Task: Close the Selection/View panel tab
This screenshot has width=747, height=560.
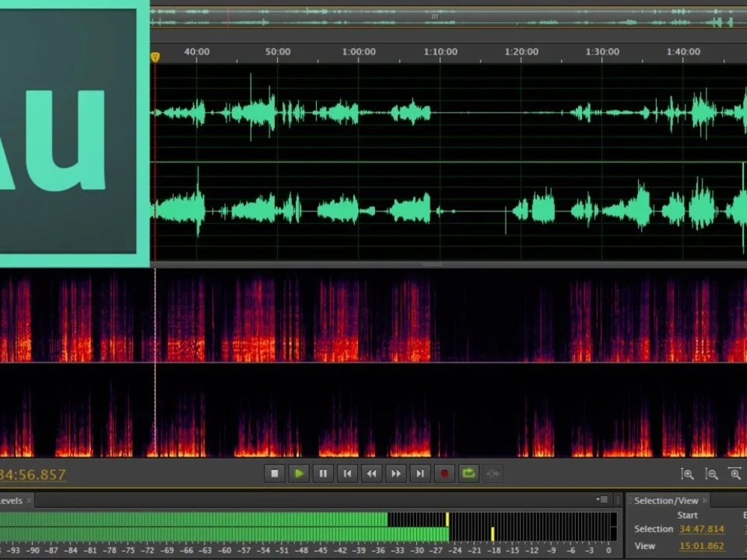Action: (x=704, y=500)
